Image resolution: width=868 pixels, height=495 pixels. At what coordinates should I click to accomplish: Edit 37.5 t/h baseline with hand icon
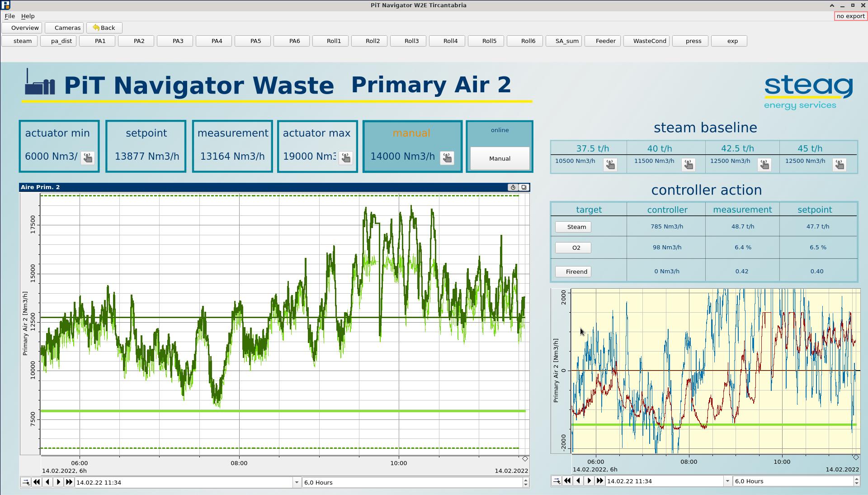click(x=610, y=165)
